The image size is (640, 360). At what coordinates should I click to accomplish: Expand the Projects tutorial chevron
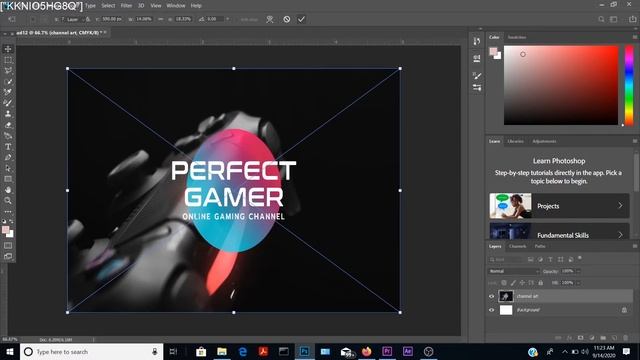pyautogui.click(x=620, y=206)
